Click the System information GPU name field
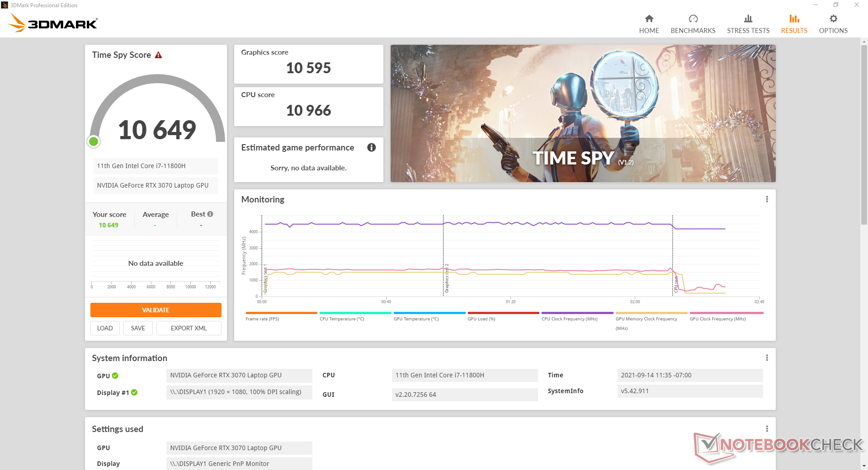 pos(239,375)
